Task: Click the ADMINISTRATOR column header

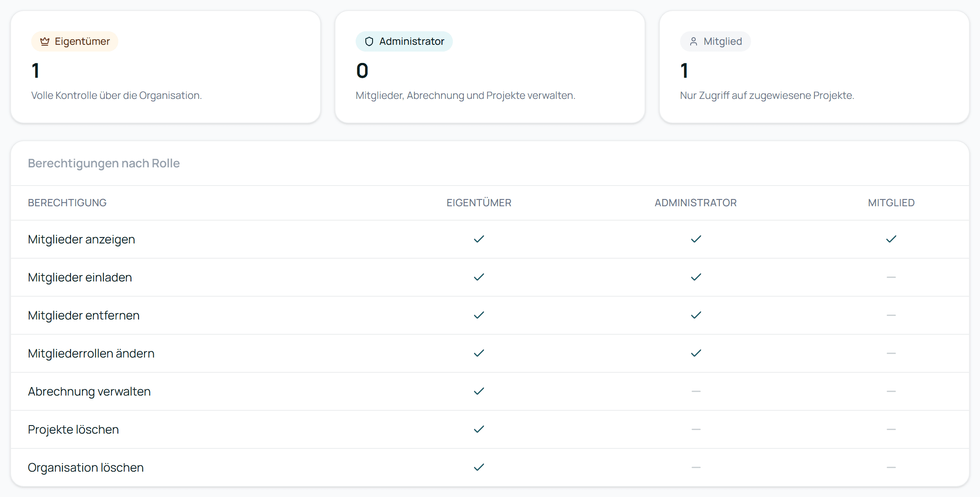Action: click(x=696, y=203)
